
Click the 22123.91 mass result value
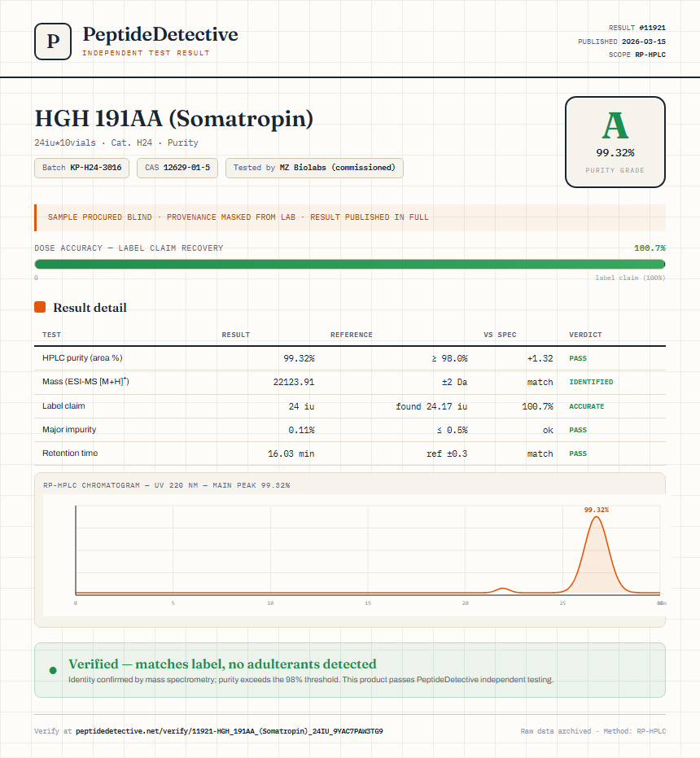coord(294,382)
